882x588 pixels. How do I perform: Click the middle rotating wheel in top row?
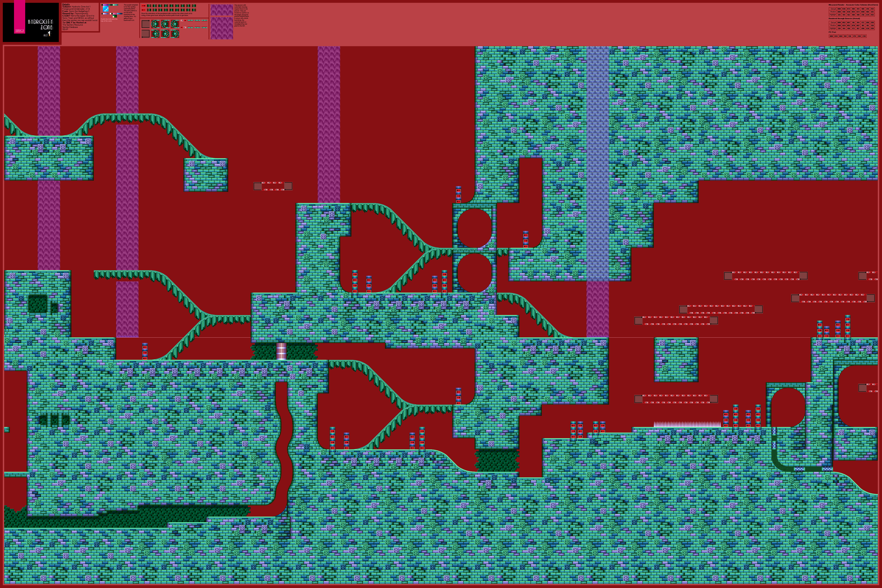165,24
